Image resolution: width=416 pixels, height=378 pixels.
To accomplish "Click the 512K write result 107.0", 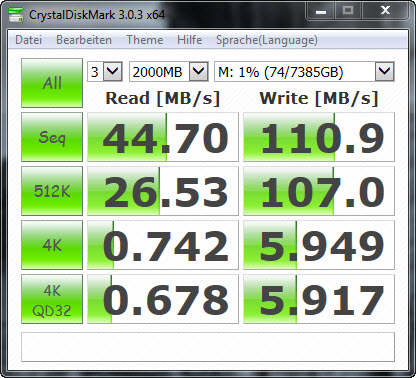I will [x=319, y=191].
